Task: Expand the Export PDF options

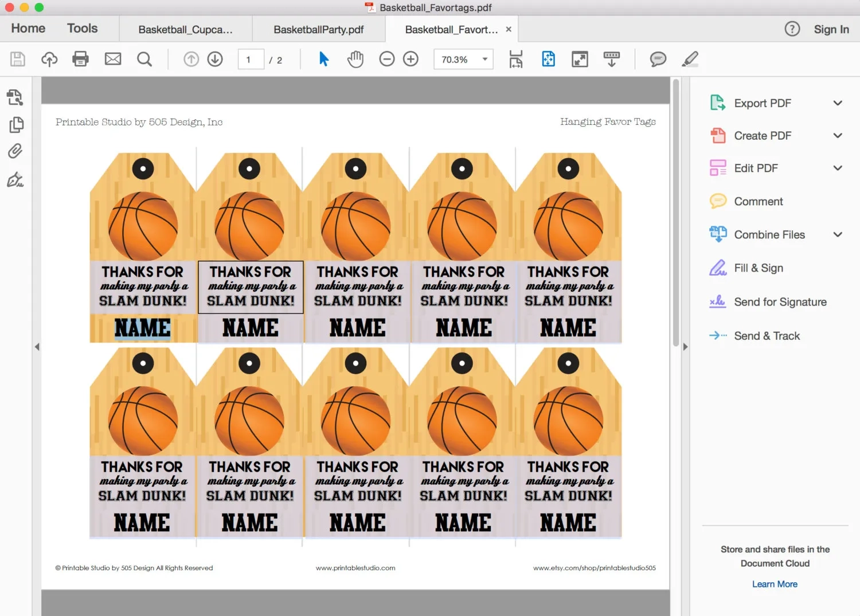Action: point(838,103)
